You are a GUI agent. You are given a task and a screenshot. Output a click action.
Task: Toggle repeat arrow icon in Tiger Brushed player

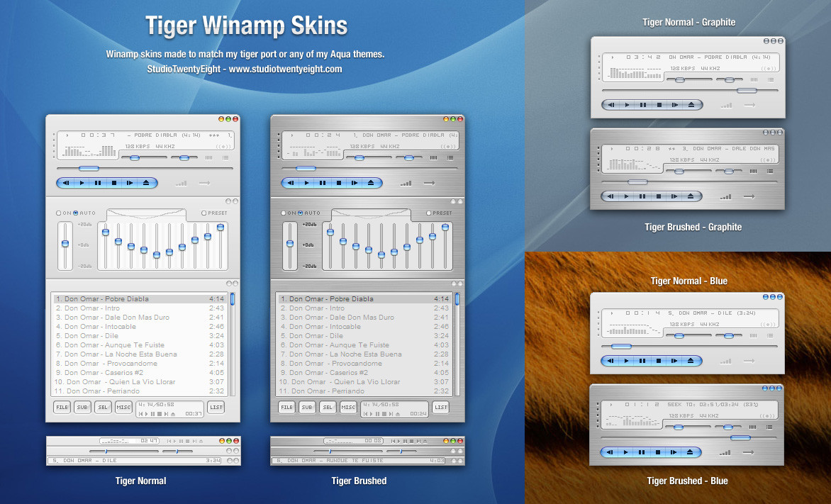(429, 184)
